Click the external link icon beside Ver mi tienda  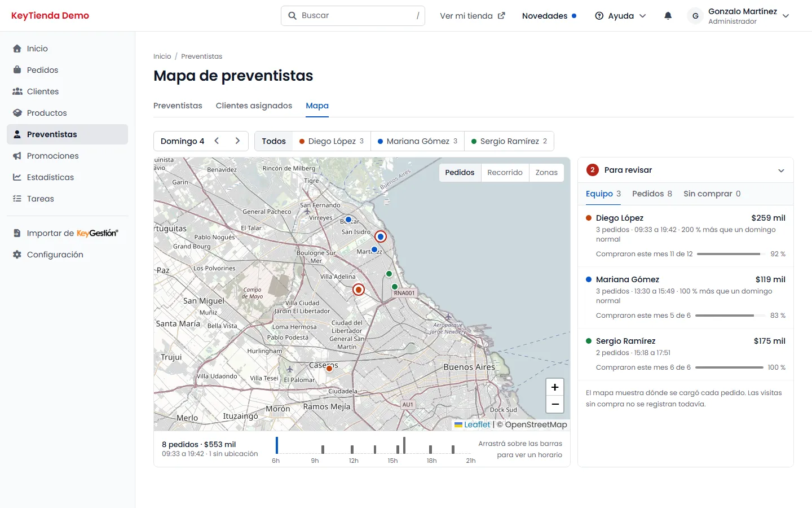pos(501,16)
